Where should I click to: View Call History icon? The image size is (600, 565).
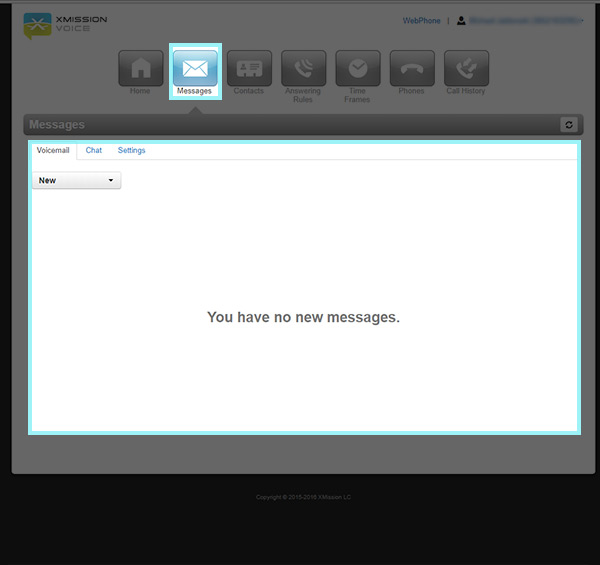click(466, 68)
